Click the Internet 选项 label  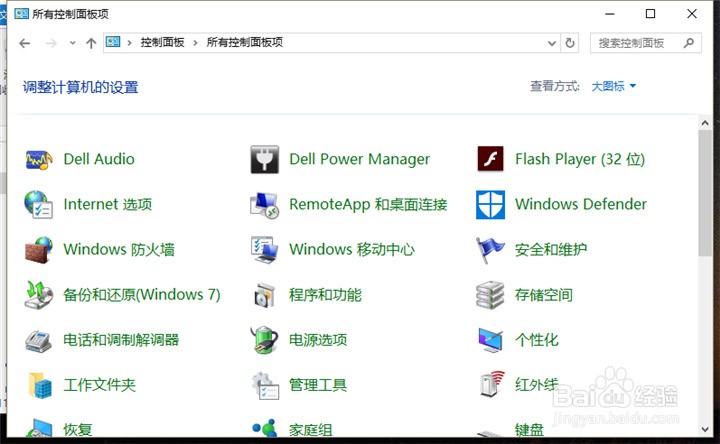point(107,204)
